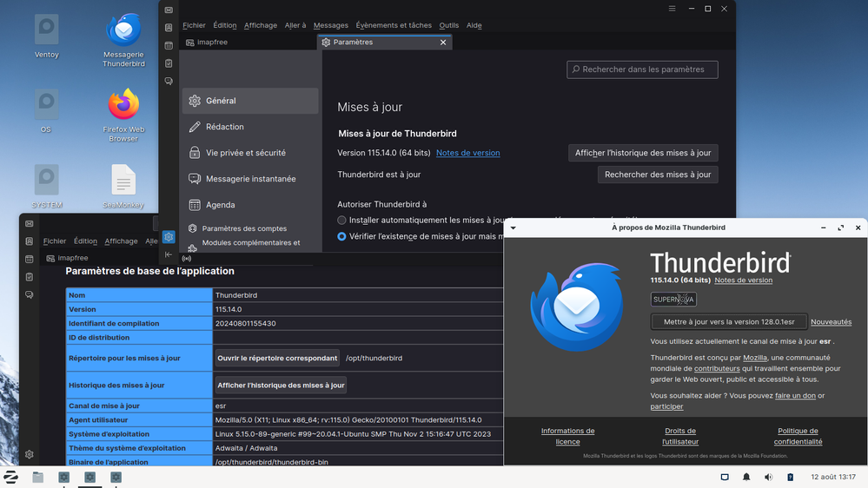Screen dimensions: 868x488
Task: Select Installer automatiquement les mises à jour
Action: tap(341, 221)
